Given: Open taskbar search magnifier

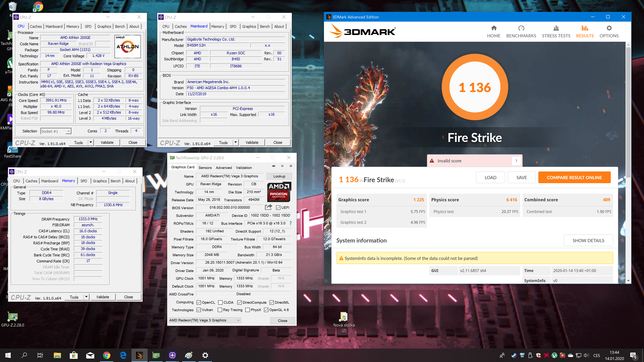Looking at the screenshot, I should point(24,355).
